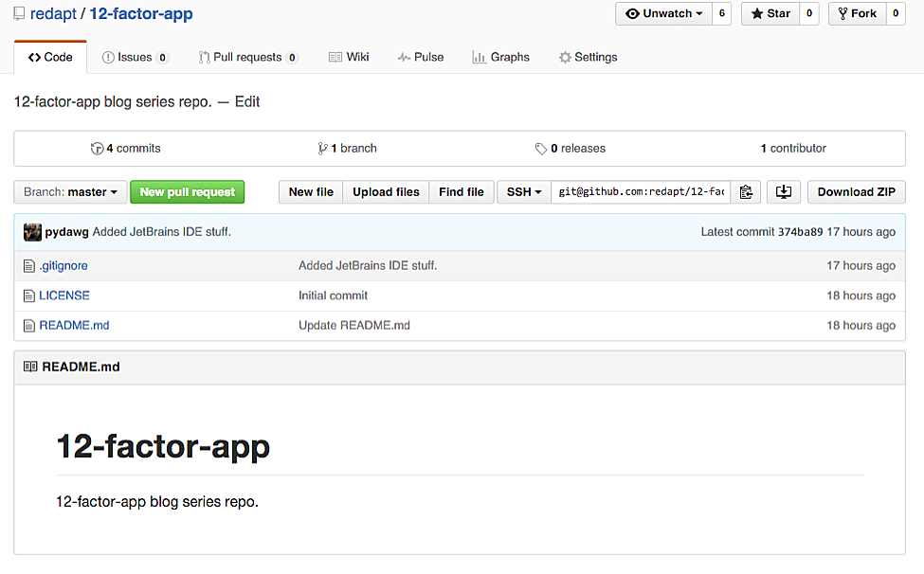Screen dimensions: 924x574
Task: Unwatch the repository
Action: [x=664, y=13]
